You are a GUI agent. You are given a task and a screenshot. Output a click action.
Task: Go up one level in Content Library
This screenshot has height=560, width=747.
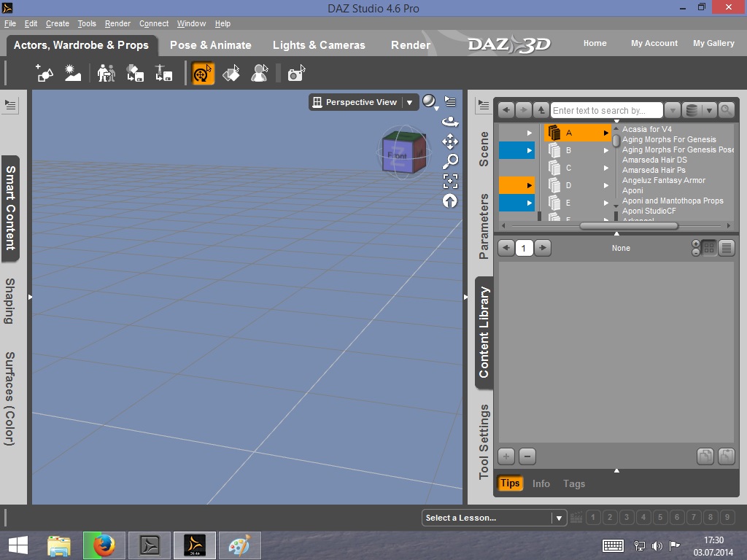(541, 111)
